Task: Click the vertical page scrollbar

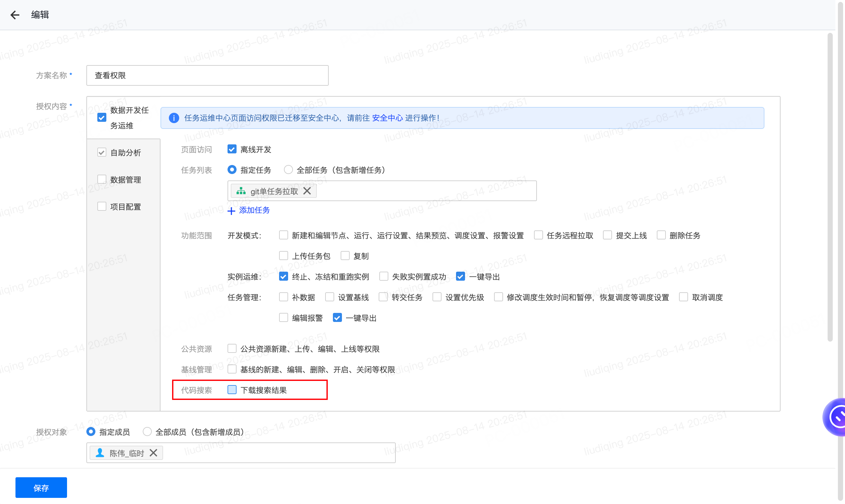Action: point(830,187)
